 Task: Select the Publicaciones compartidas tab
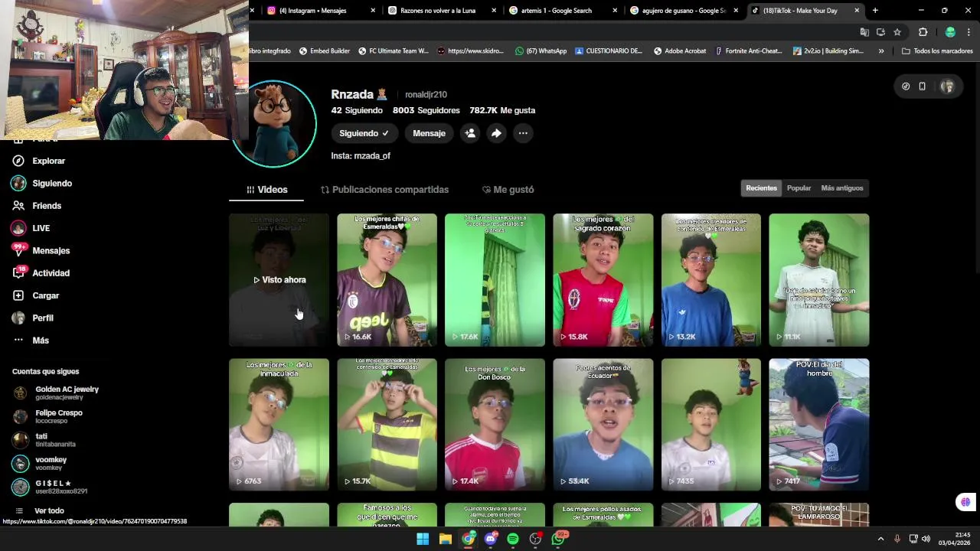click(x=384, y=190)
